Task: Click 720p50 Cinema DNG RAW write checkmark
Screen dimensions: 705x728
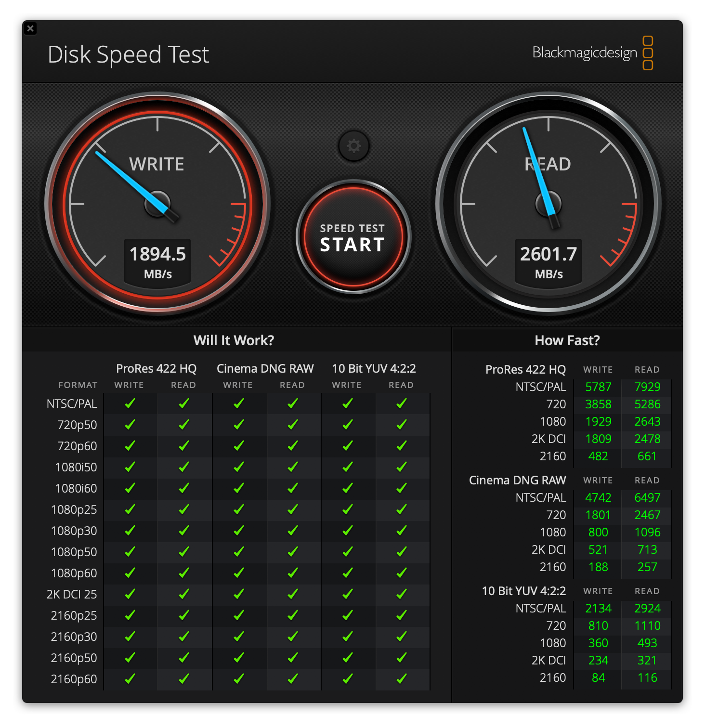Action: tap(238, 425)
